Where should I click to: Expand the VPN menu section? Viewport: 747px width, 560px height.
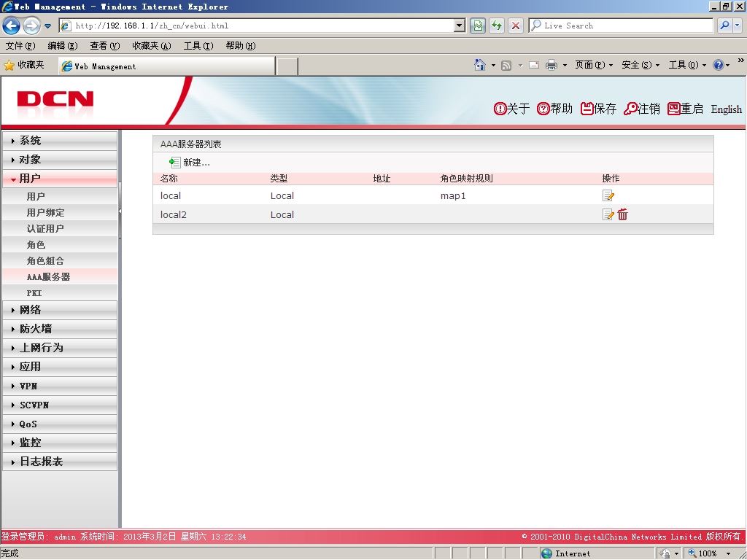(x=60, y=386)
